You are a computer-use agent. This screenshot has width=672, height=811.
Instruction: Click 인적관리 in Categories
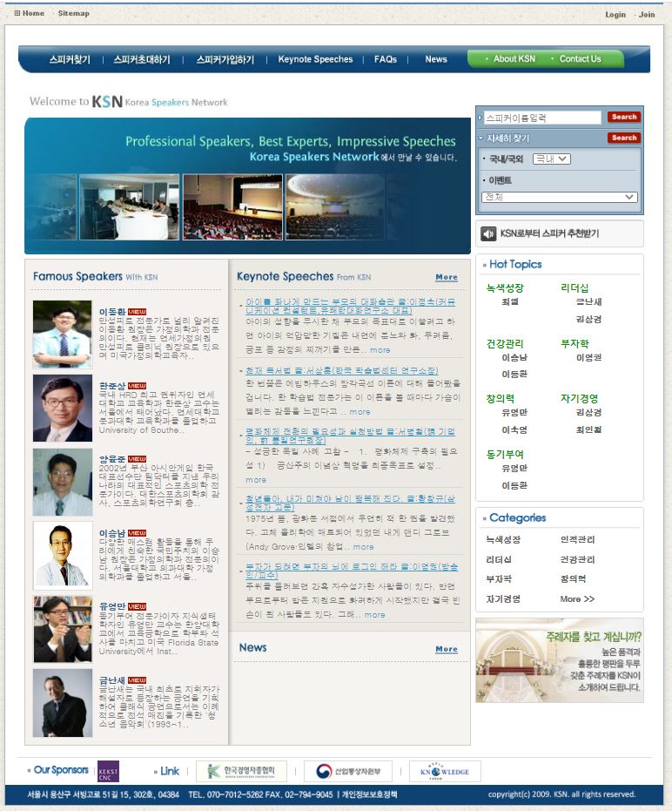pos(577,539)
